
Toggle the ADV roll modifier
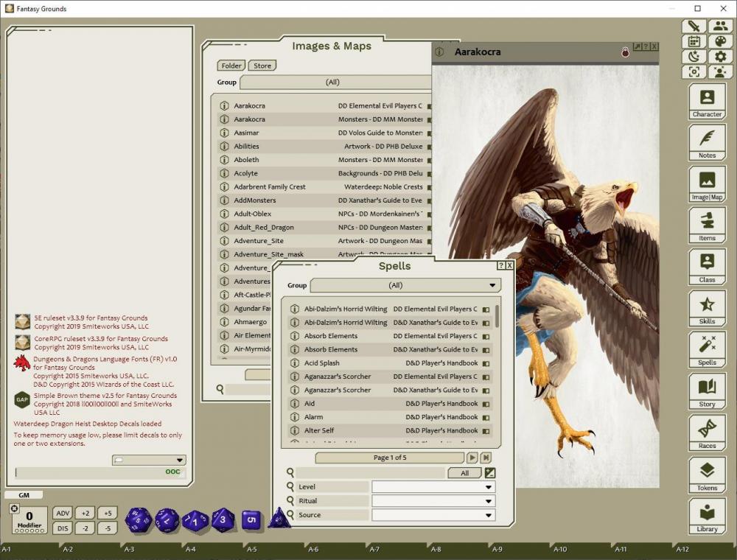(63, 514)
